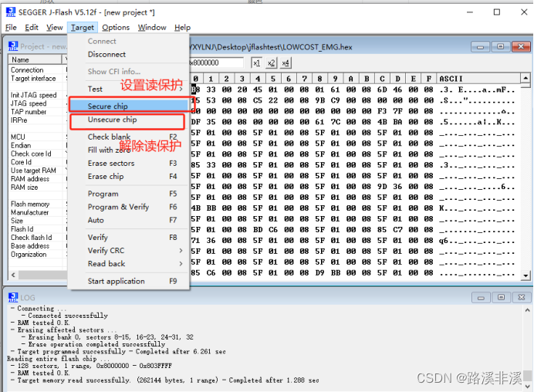Open the Options menu
The width and height of the screenshot is (534, 392).
click(116, 28)
